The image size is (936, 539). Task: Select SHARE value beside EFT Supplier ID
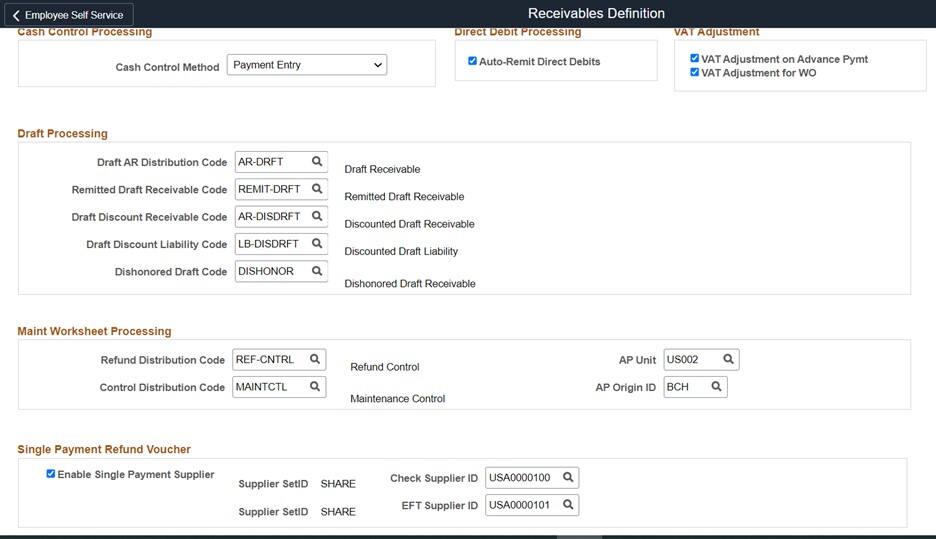tap(338, 512)
